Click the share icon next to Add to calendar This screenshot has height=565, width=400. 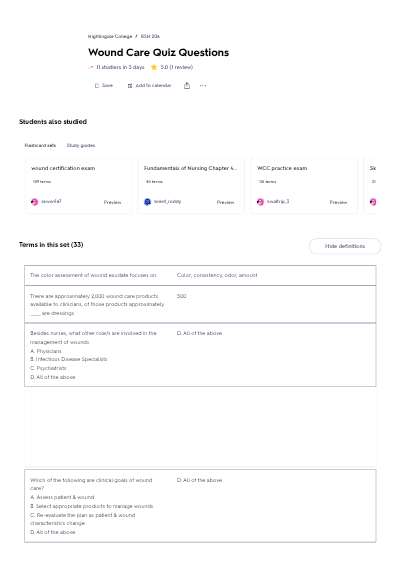(x=187, y=85)
